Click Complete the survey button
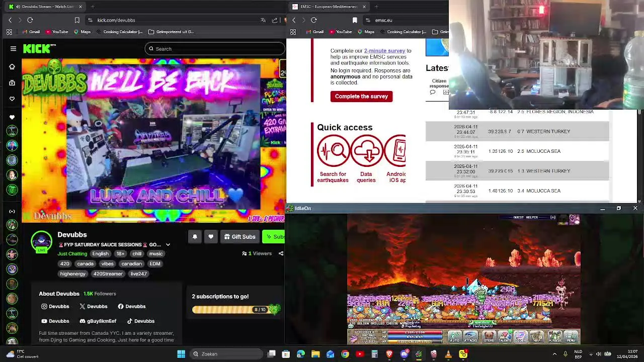Viewport: 644px width, 362px height. tap(361, 97)
